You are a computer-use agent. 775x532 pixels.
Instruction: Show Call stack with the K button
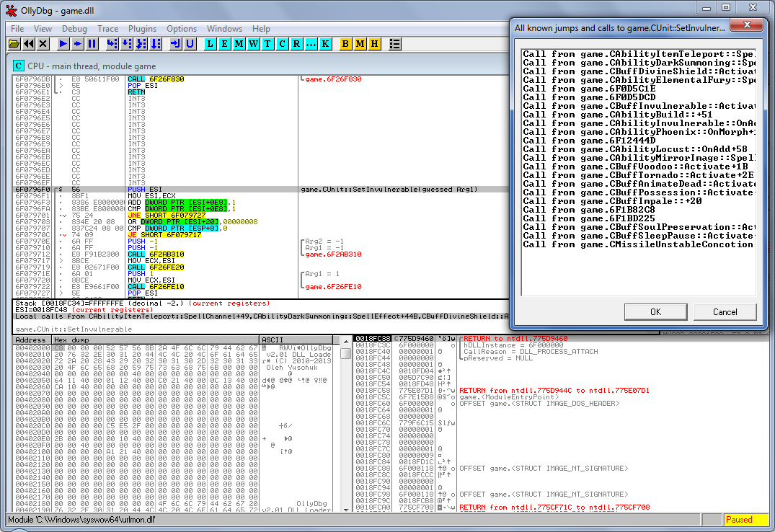[325, 44]
